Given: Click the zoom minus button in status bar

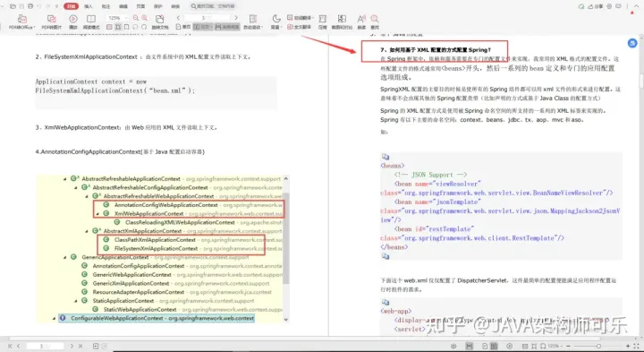Looking at the screenshot, I should tap(569, 347).
